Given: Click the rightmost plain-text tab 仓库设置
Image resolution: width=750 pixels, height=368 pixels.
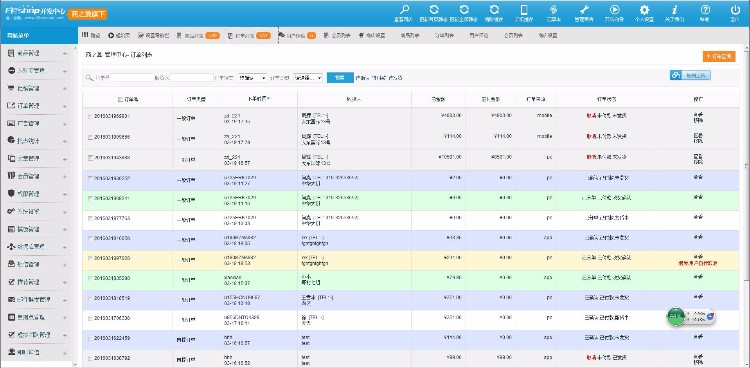Looking at the screenshot, I should [547, 35].
